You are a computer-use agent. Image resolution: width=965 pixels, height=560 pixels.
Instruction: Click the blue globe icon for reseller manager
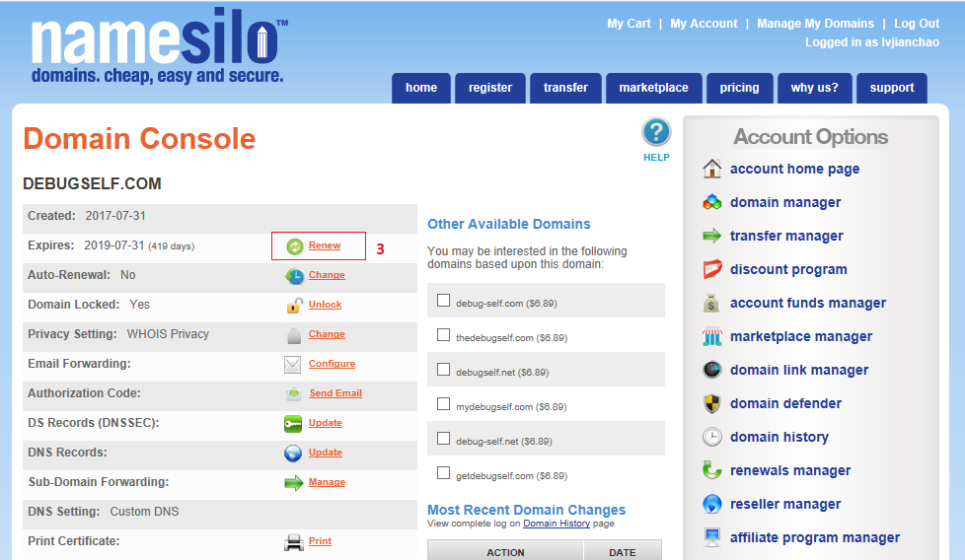tap(712, 504)
